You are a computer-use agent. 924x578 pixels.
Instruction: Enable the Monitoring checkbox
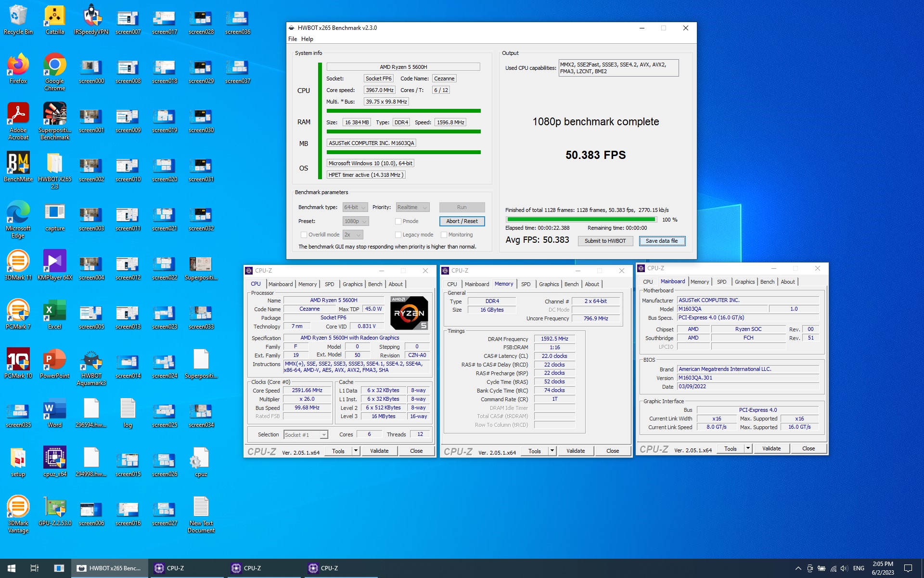pos(444,235)
